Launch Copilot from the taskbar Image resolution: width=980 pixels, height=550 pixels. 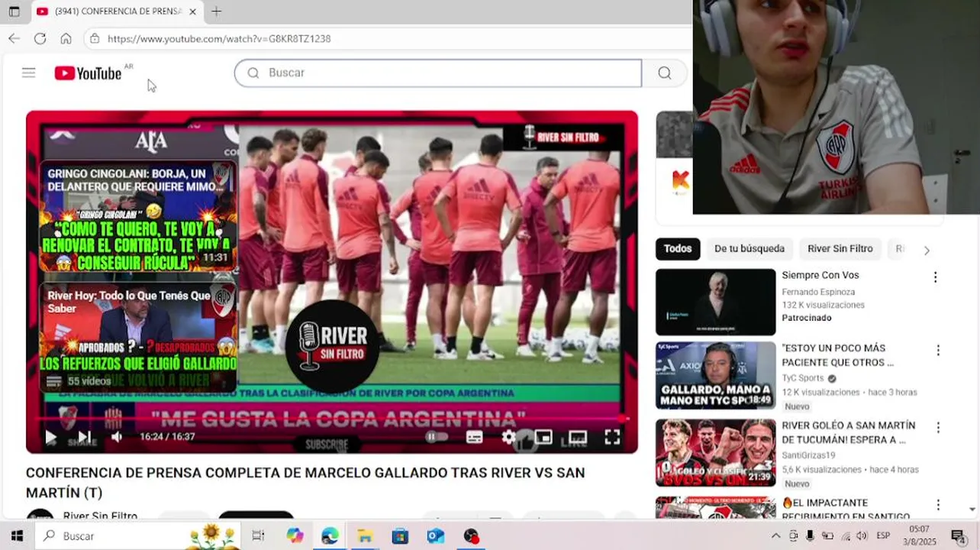pos(295,536)
